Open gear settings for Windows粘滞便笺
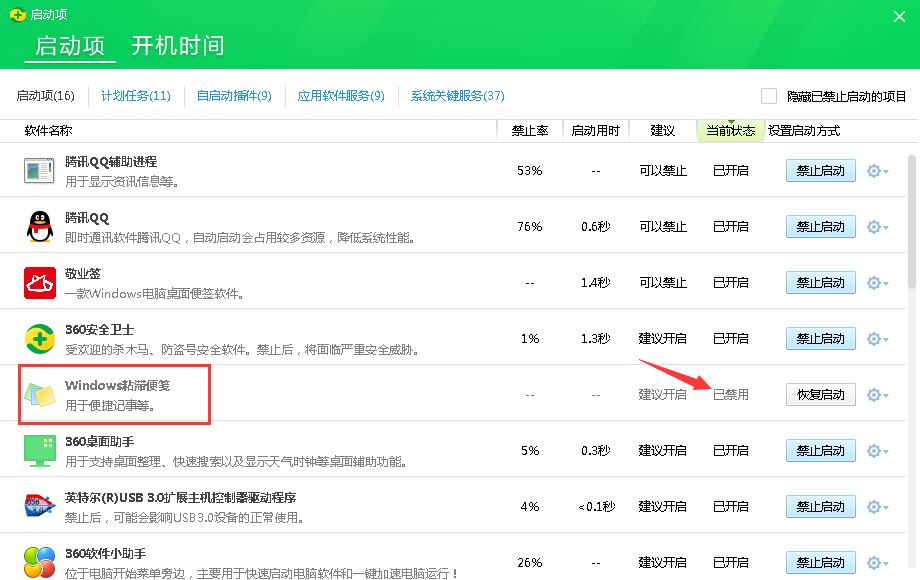This screenshot has width=920, height=580. (x=877, y=395)
